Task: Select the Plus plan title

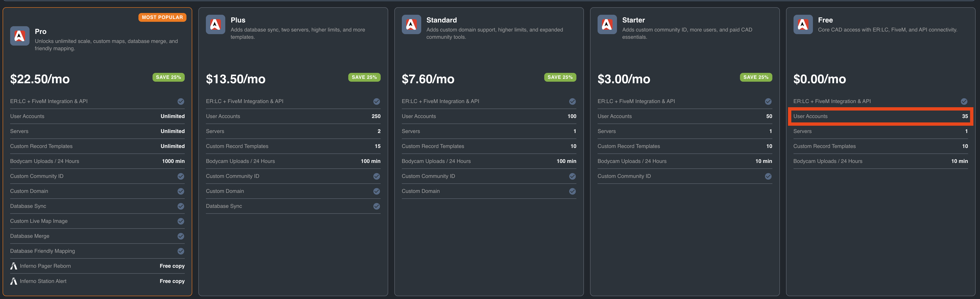Action: point(238,20)
